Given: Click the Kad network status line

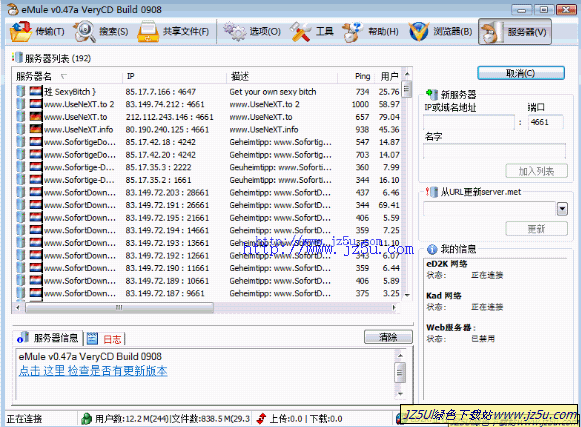Looking at the screenshot, I should [465, 307].
